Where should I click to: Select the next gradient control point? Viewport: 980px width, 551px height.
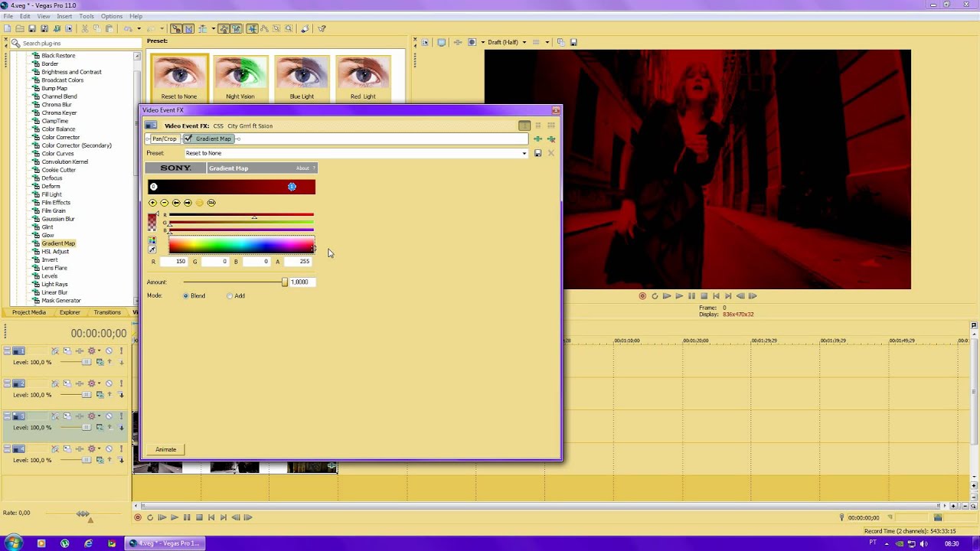(x=188, y=203)
